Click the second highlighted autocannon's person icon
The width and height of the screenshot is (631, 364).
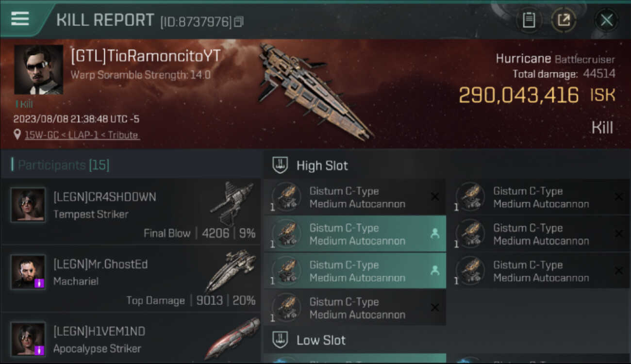[435, 270]
